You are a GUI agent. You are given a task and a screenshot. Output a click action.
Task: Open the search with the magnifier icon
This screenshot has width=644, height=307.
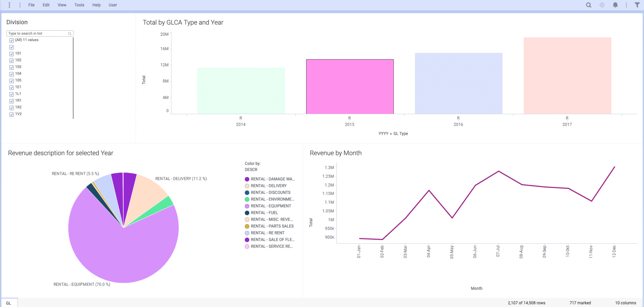588,5
